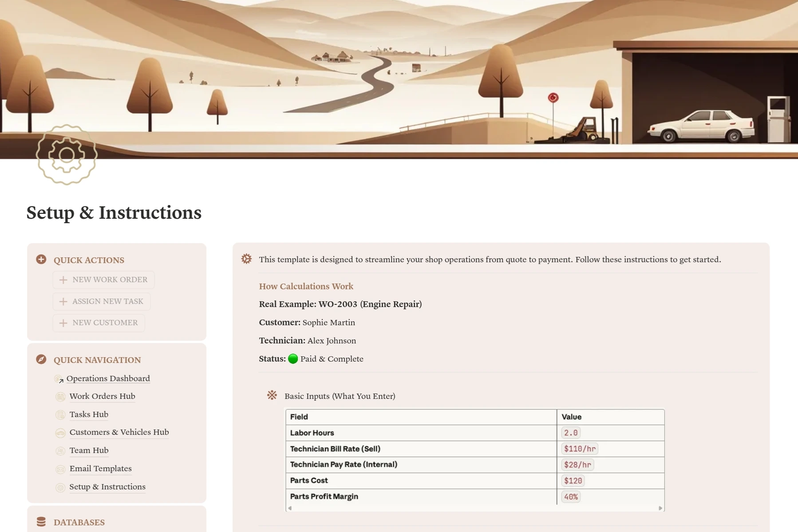798x532 pixels.
Task: Click the Databases stack icon
Action: pos(41,522)
